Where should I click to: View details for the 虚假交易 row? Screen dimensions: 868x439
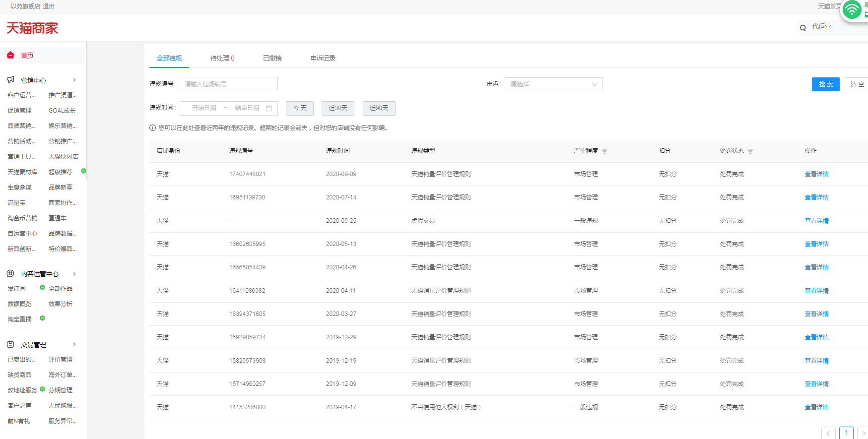coord(817,221)
